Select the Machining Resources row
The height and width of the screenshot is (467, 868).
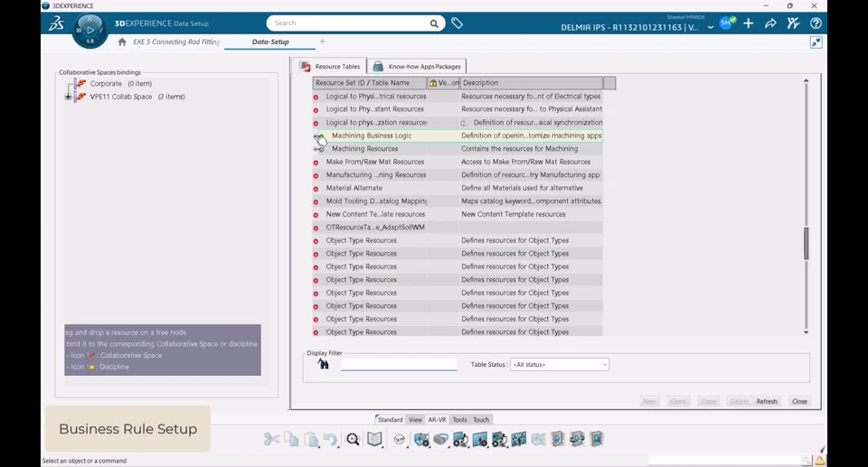click(x=458, y=149)
